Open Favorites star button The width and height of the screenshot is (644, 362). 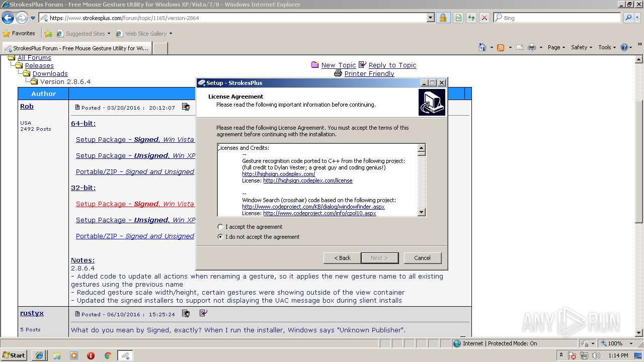pyautogui.click(x=7, y=34)
